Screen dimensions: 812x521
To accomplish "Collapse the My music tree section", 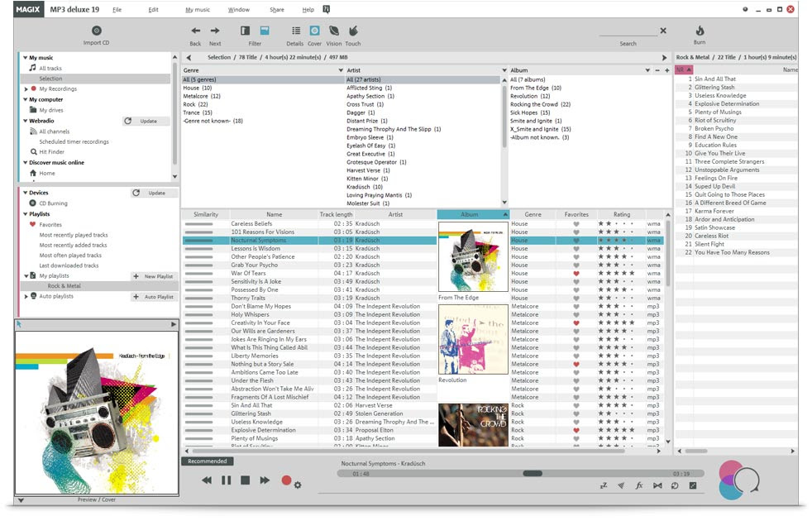I will tap(25, 58).
